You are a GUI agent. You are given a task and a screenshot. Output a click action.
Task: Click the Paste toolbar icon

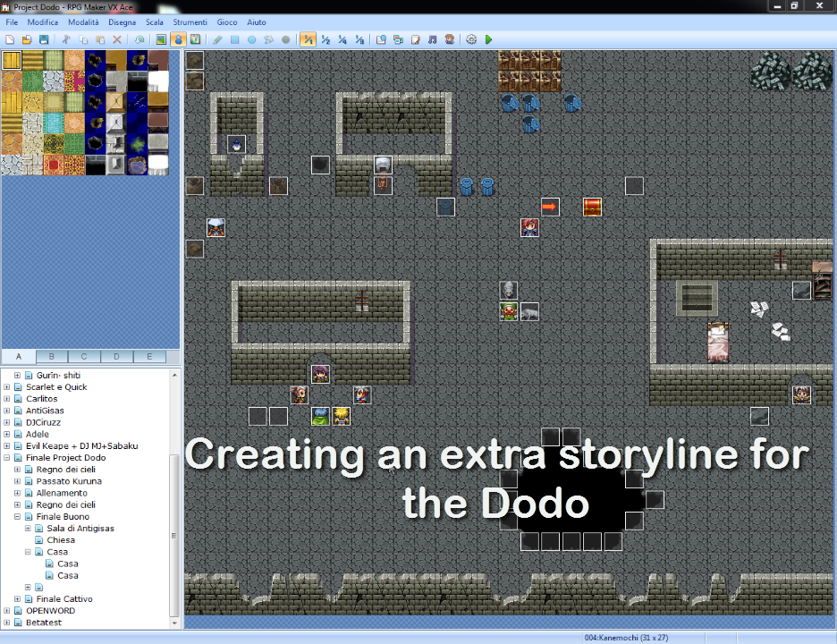(x=100, y=39)
